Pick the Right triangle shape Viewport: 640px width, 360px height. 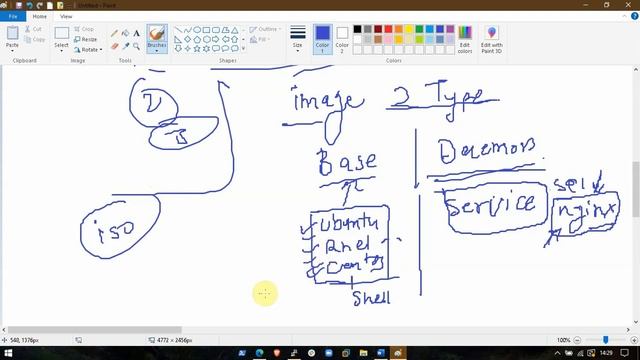[178, 40]
